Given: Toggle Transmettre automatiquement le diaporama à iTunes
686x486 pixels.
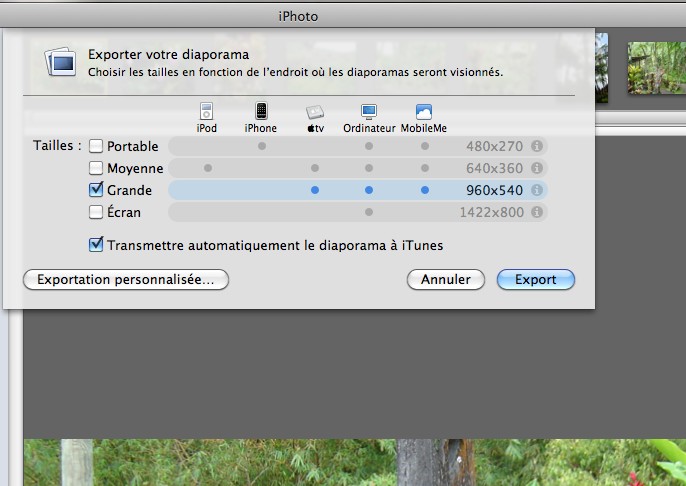Looking at the screenshot, I should [96, 245].
